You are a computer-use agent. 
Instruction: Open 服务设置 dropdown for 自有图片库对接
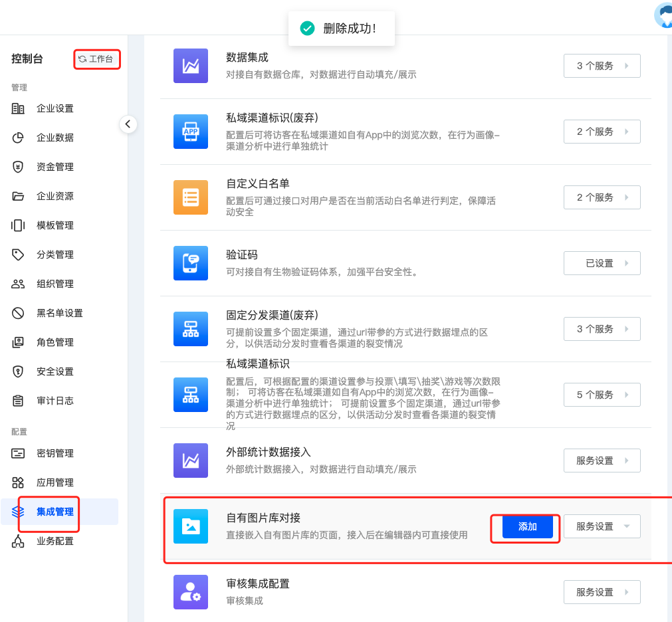pyautogui.click(x=602, y=526)
